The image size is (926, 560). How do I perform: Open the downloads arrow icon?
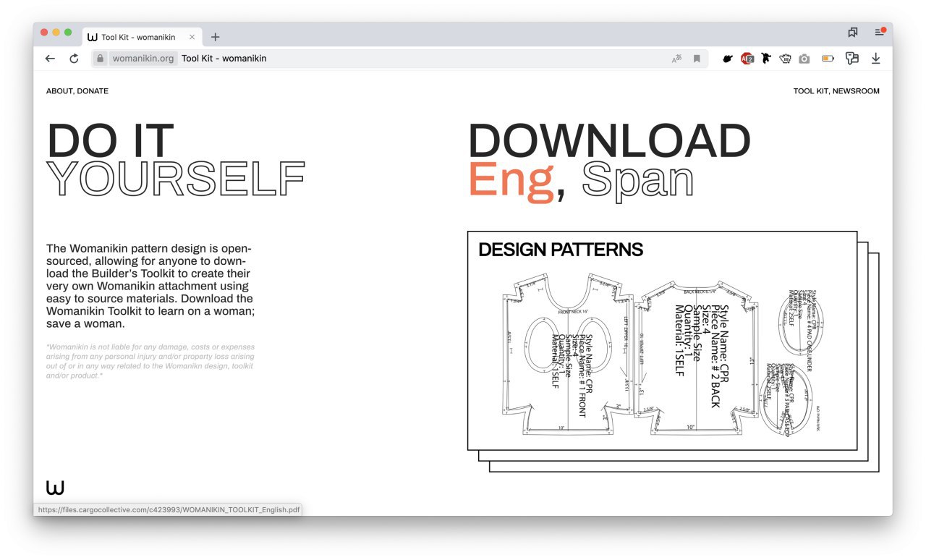tap(875, 59)
